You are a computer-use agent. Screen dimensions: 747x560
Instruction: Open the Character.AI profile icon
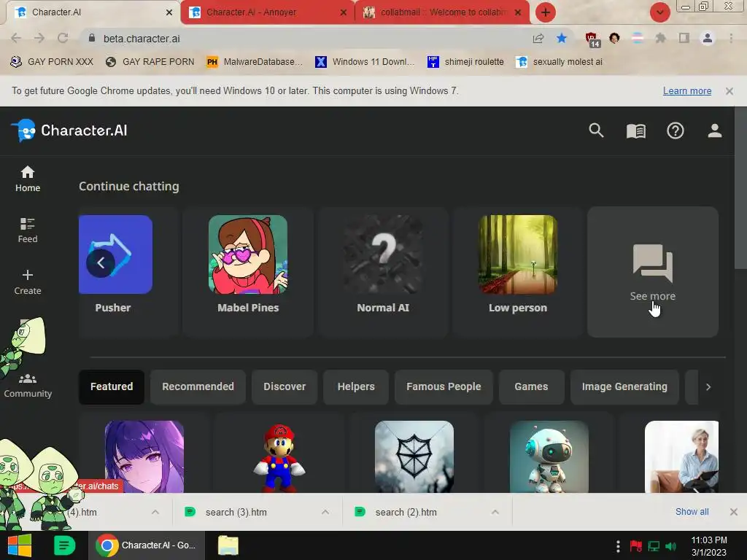(x=714, y=131)
